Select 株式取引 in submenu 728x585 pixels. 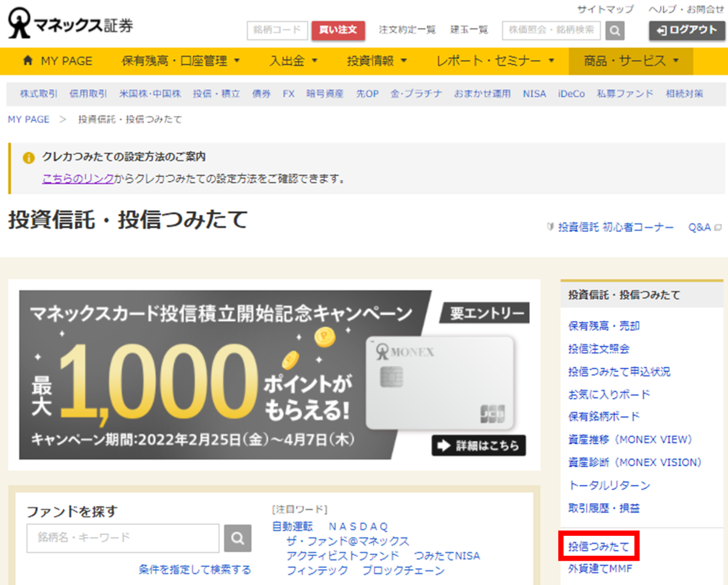[x=39, y=93]
